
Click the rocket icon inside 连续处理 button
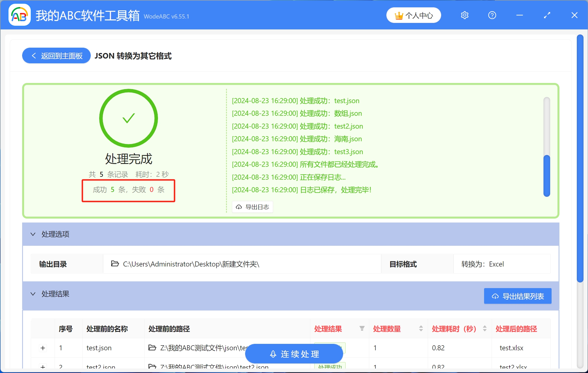coord(273,354)
